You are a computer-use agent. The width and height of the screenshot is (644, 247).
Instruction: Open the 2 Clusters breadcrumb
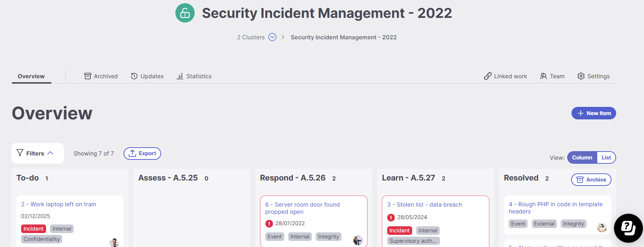pos(251,37)
